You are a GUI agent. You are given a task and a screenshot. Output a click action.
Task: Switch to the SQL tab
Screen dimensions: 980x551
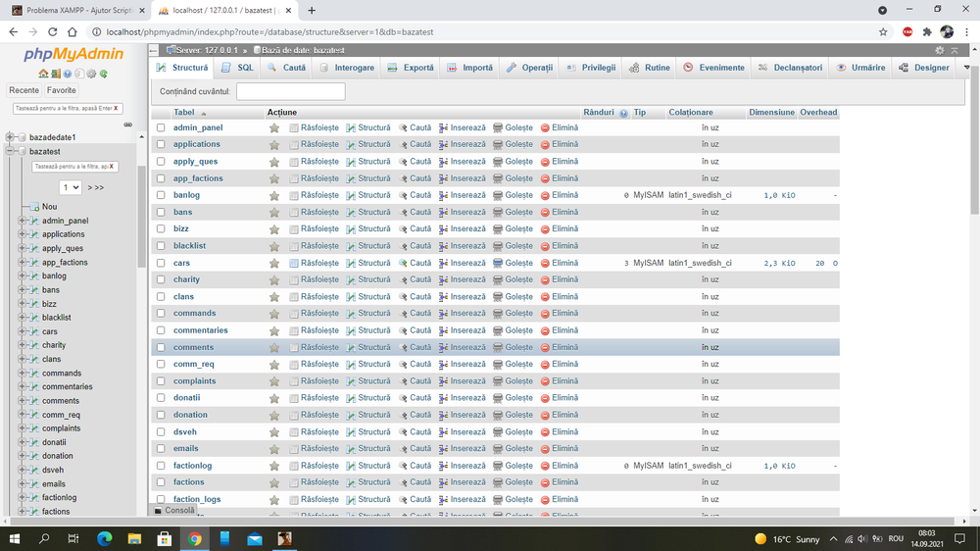coord(238,68)
